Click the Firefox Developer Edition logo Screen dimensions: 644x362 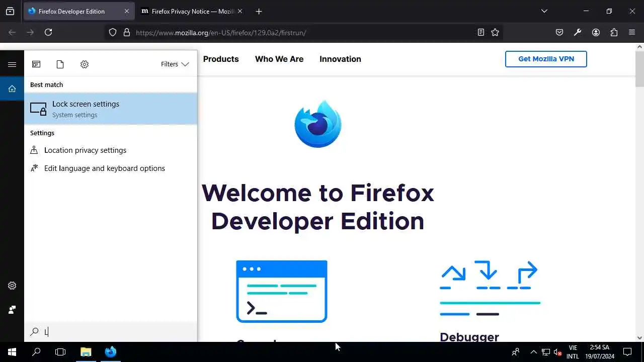318,124
